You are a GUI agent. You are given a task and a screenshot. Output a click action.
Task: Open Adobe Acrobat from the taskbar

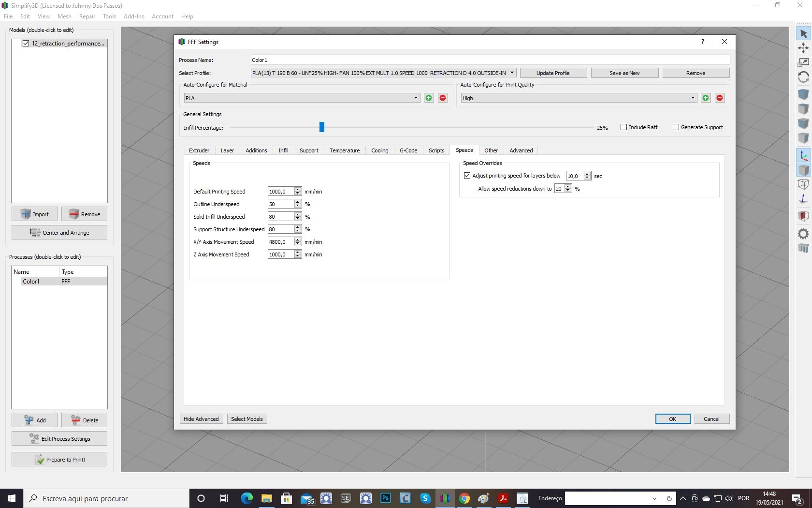503,498
